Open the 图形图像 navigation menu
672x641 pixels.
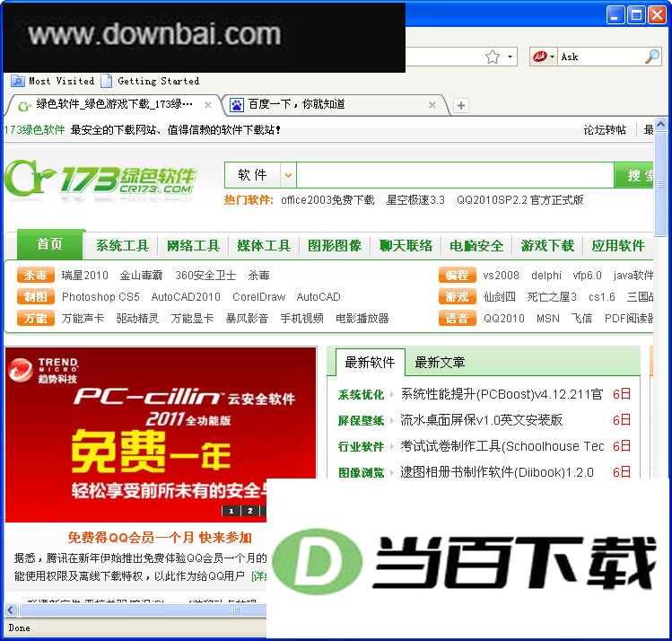tap(335, 246)
